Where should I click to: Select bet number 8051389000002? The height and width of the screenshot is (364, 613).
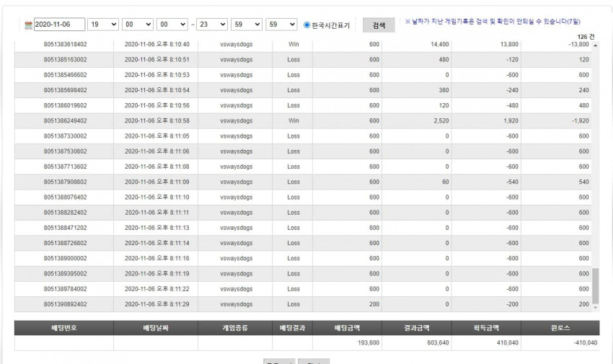coord(66,259)
